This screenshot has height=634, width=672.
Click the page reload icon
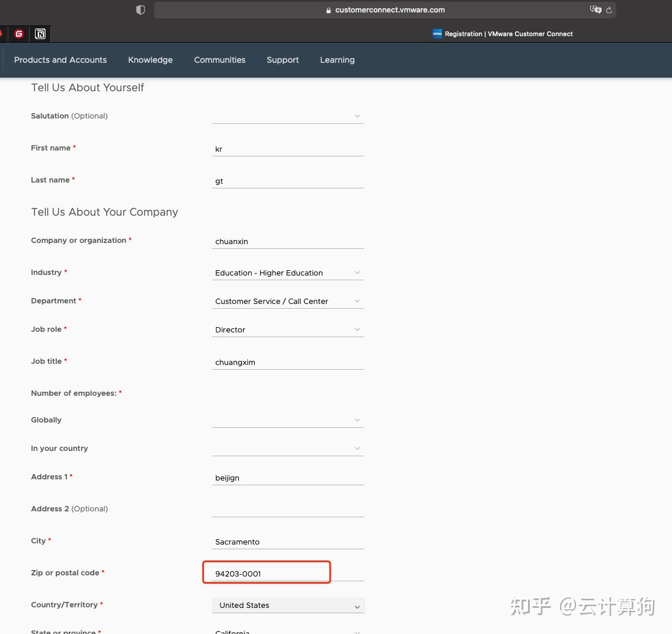609,9
